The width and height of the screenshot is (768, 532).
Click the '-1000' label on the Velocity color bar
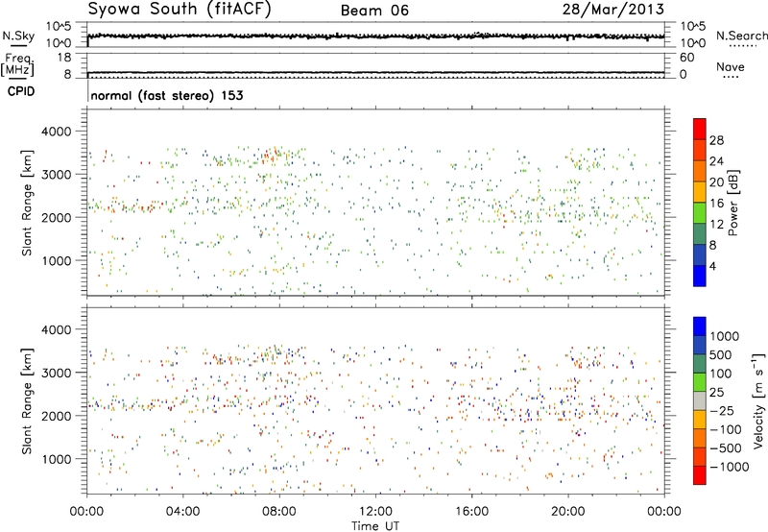(729, 467)
